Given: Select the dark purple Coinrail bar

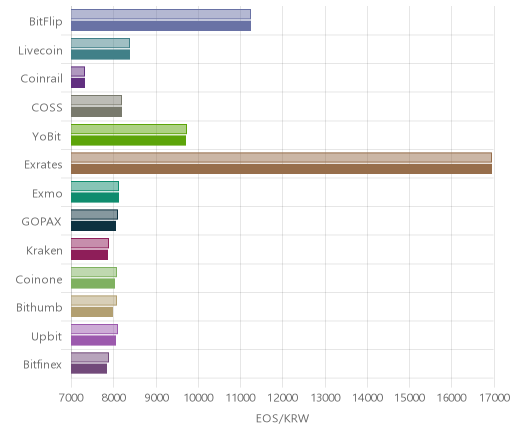Looking at the screenshot, I should tap(78, 83).
